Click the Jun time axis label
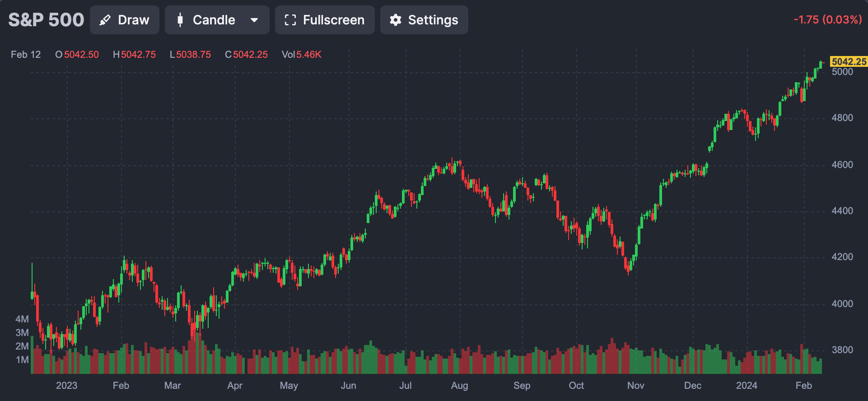The height and width of the screenshot is (401, 868). coord(349,386)
